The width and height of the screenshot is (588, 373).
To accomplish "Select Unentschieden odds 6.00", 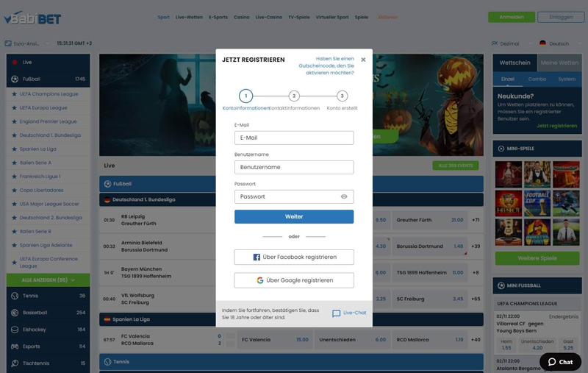I will tap(353, 340).
